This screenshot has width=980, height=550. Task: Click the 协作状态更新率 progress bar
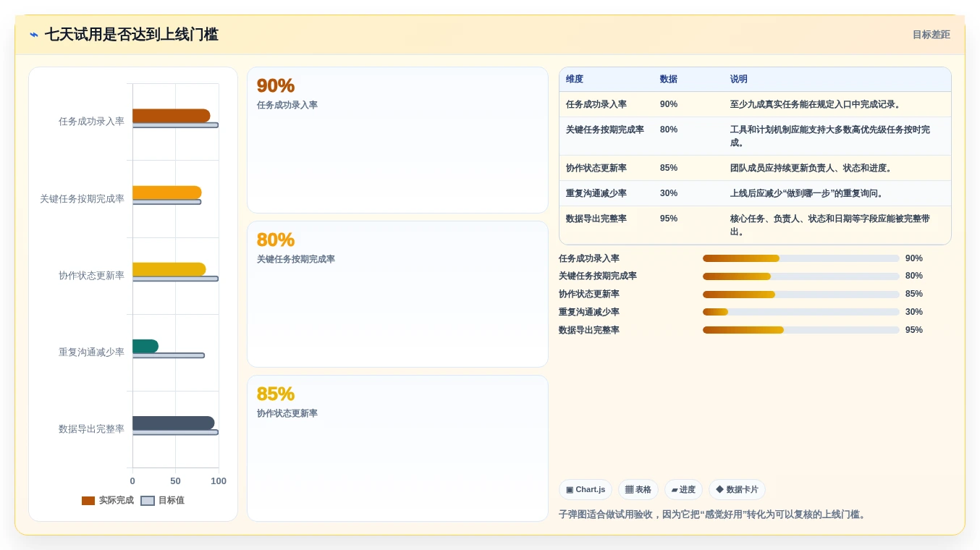[801, 295]
